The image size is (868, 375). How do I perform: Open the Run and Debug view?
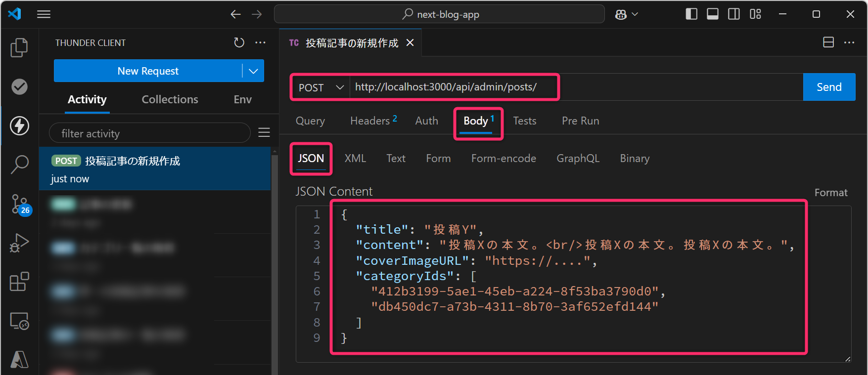[x=19, y=243]
